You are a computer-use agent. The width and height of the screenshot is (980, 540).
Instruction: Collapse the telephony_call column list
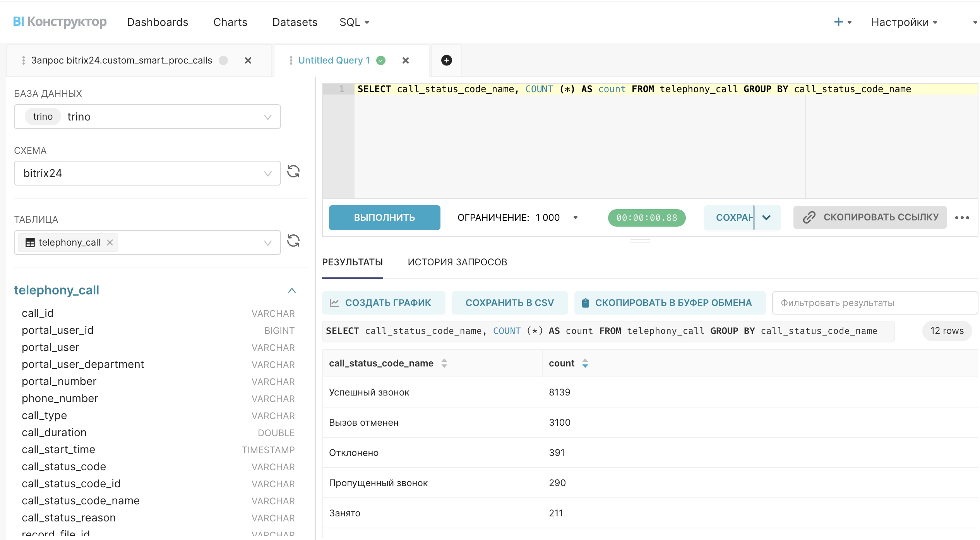[292, 291]
